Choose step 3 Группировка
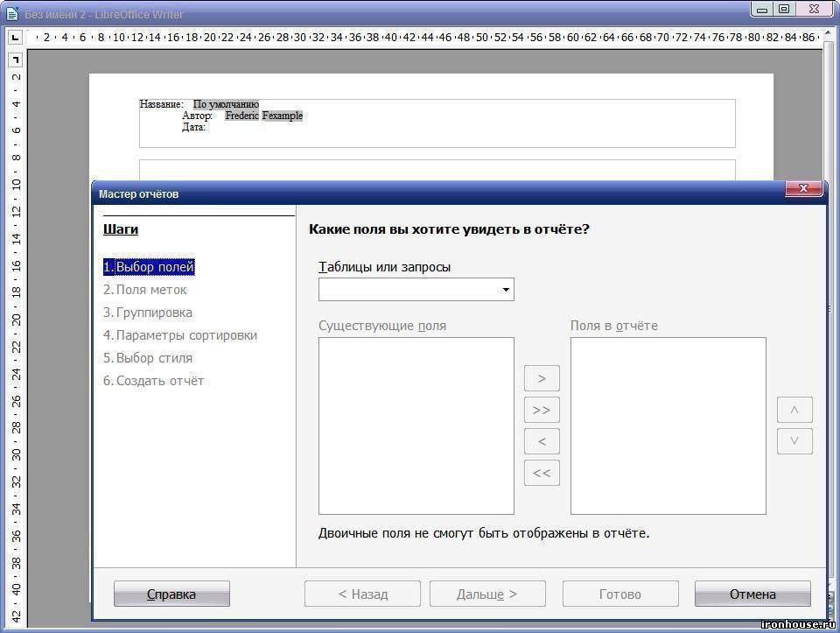 tap(148, 313)
